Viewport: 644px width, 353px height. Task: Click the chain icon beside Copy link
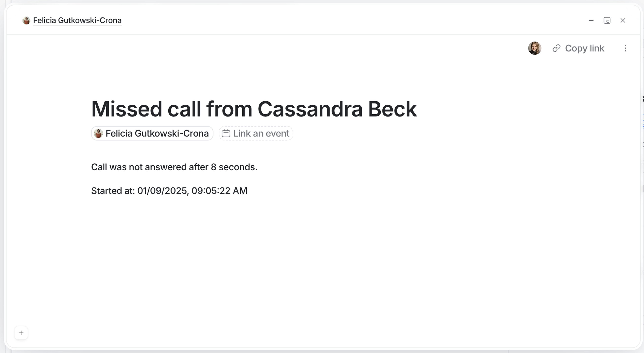[556, 48]
